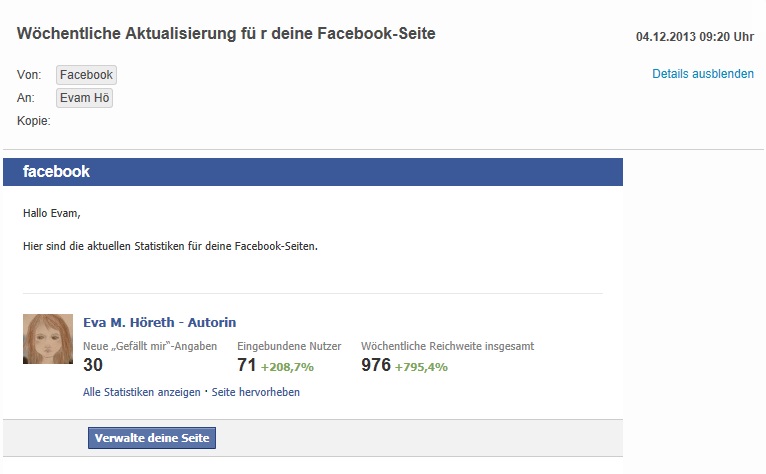This screenshot has width=766, height=474.
Task: Click the weekly reach number 976
Action: 376,365
